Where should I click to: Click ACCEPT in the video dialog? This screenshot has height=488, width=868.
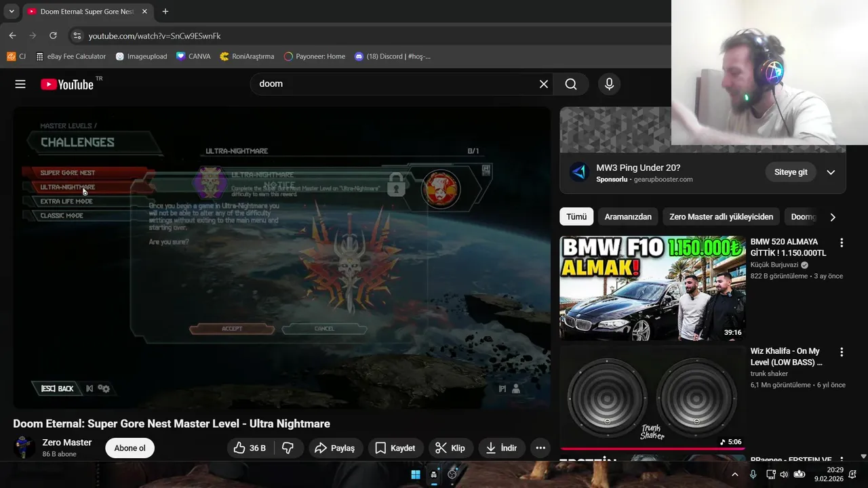coord(232,329)
